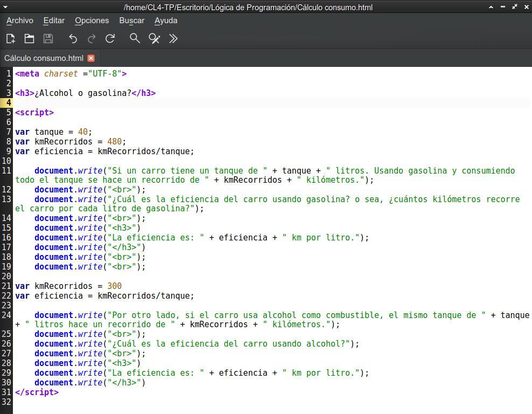Click line number 10 in the gutter
The image size is (532, 414).
click(6, 161)
